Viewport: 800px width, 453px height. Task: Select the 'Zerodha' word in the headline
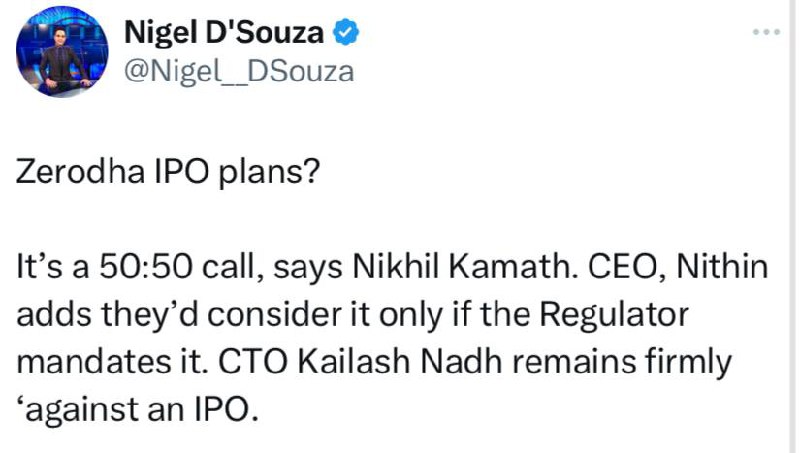(81, 171)
